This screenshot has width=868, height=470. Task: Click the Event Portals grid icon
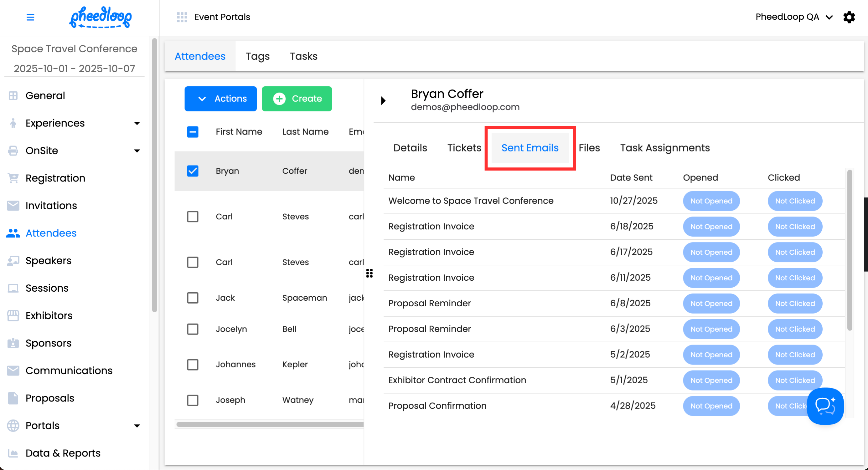coord(182,17)
